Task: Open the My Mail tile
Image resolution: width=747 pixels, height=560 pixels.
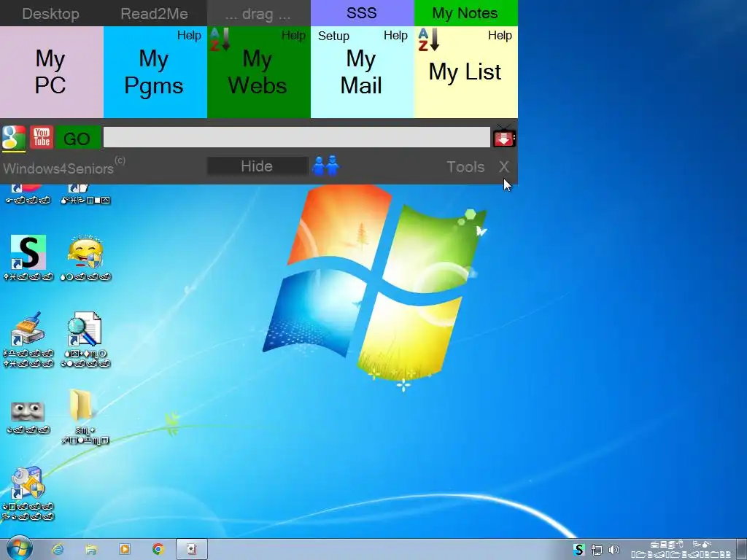Action: 362,72
